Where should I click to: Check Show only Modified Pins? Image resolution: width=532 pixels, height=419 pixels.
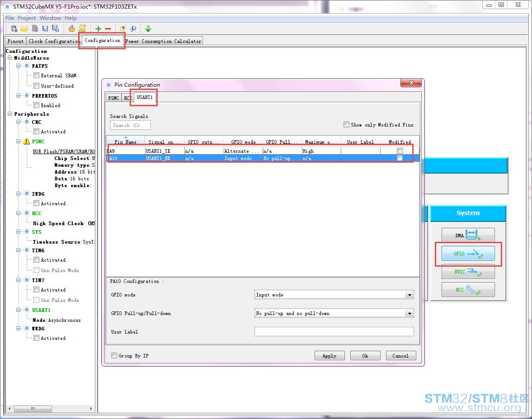346,124
